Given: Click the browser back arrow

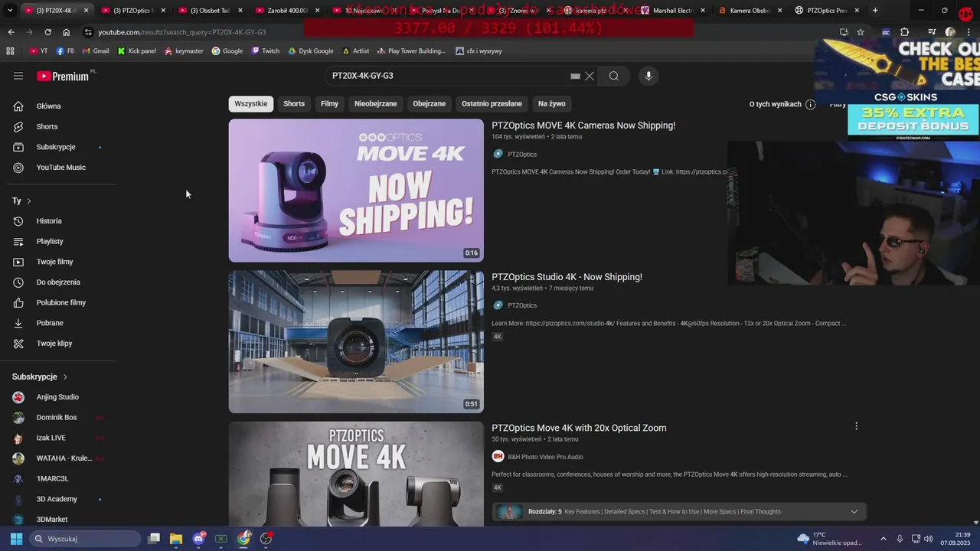Looking at the screenshot, I should coord(11,32).
